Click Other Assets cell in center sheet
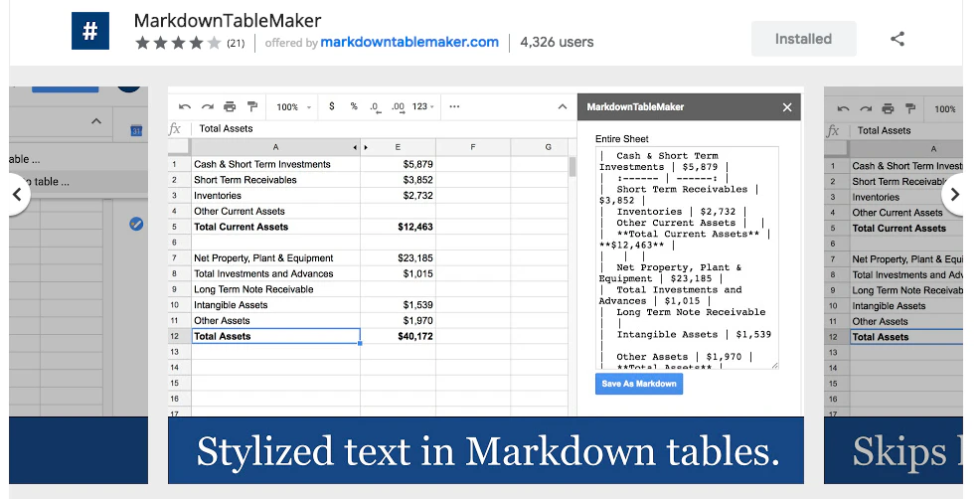This screenshot has width=980, height=499. pyautogui.click(x=275, y=321)
